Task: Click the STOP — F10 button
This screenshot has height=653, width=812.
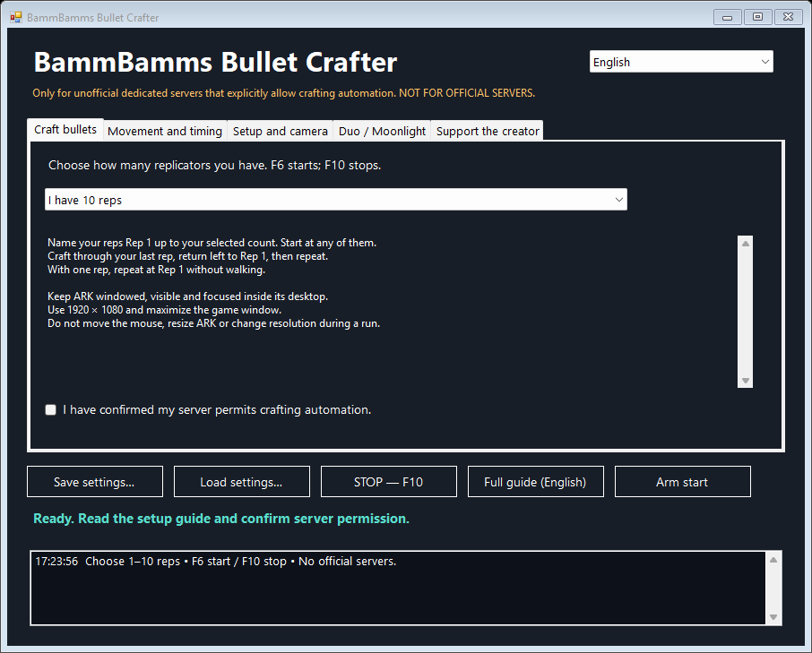Action: click(389, 482)
